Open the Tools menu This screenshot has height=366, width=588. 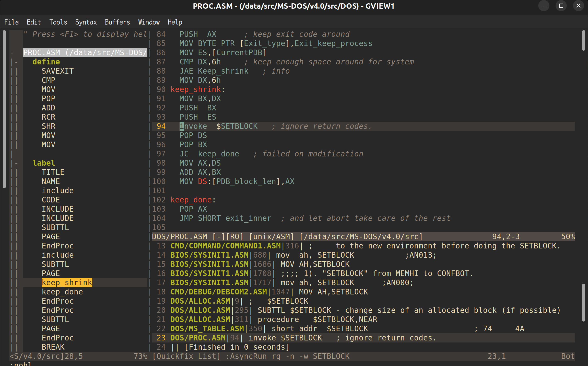(x=58, y=22)
